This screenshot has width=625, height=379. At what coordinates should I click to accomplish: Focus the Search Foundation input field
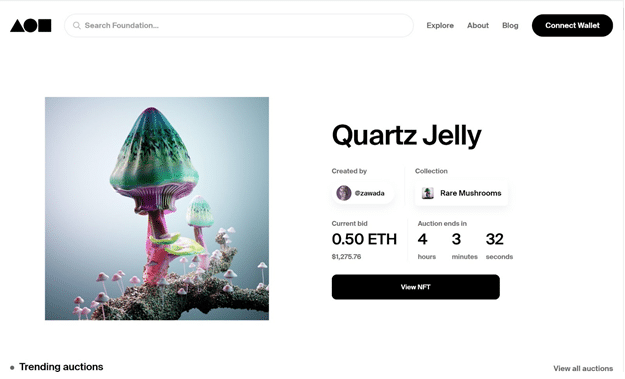[x=239, y=26]
